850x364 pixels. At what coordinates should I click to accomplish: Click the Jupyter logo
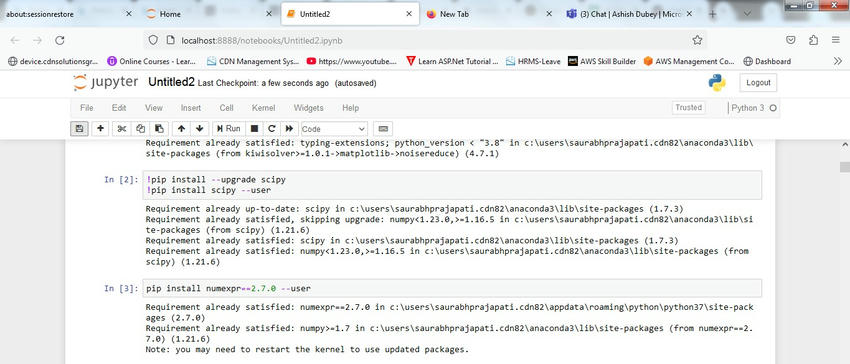pos(106,82)
